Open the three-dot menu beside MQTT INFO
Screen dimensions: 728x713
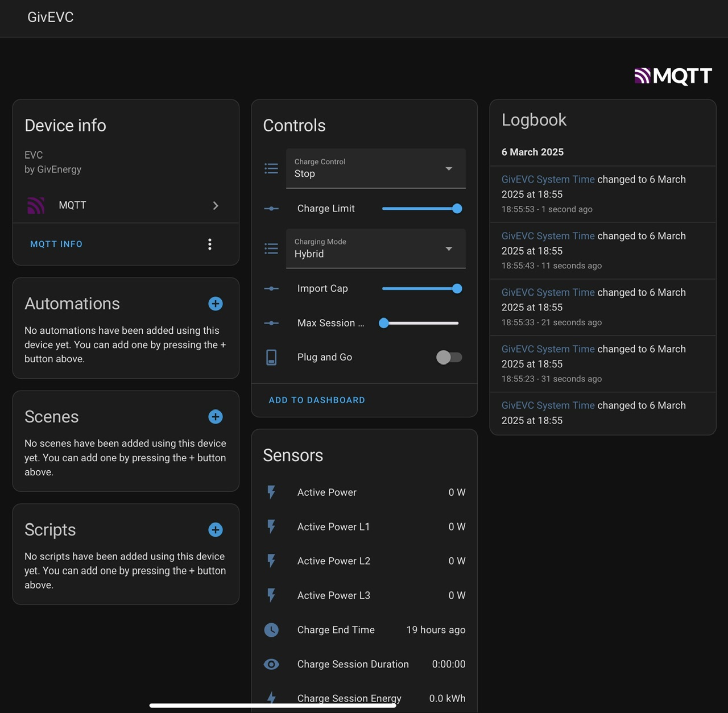[x=210, y=244]
